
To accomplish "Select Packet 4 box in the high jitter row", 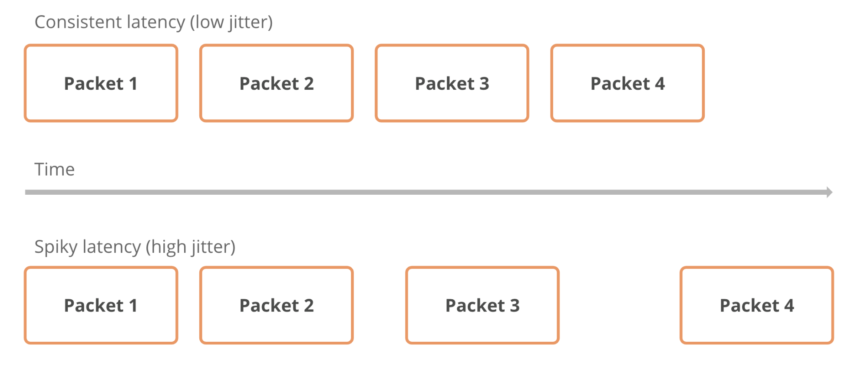I will 756,305.
